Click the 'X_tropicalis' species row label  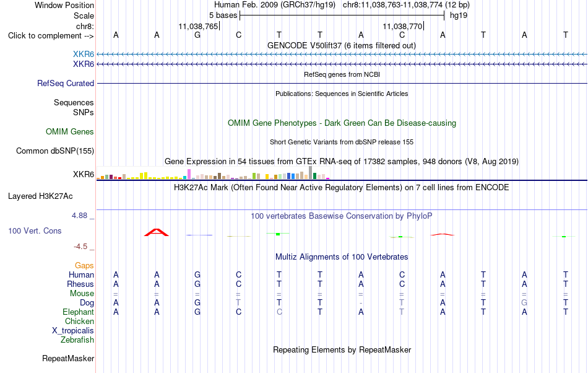click(73, 331)
